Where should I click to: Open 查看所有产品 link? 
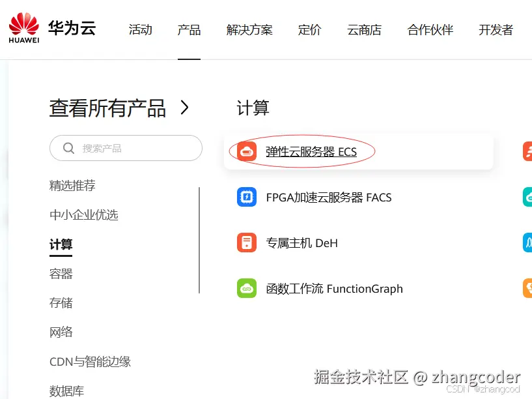[107, 108]
